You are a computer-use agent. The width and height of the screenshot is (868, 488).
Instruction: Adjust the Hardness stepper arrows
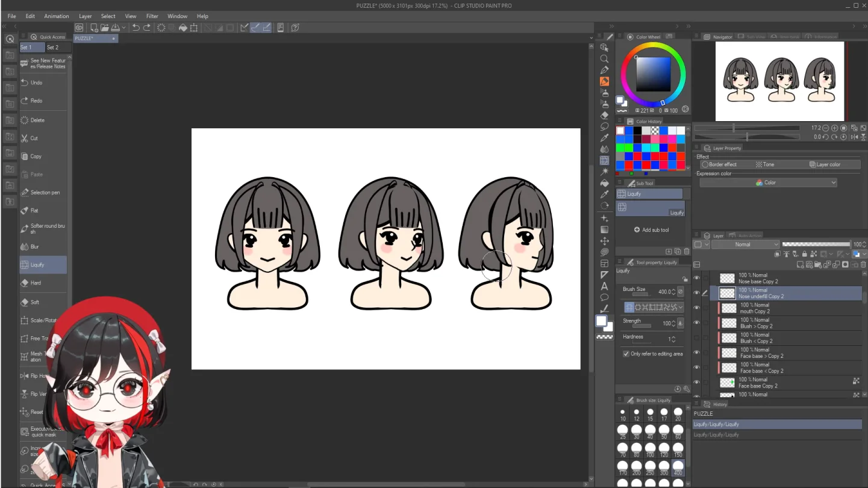[x=673, y=339]
